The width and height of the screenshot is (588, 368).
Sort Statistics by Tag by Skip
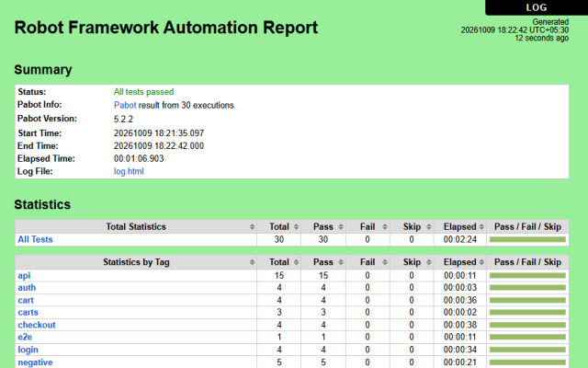pyautogui.click(x=412, y=262)
